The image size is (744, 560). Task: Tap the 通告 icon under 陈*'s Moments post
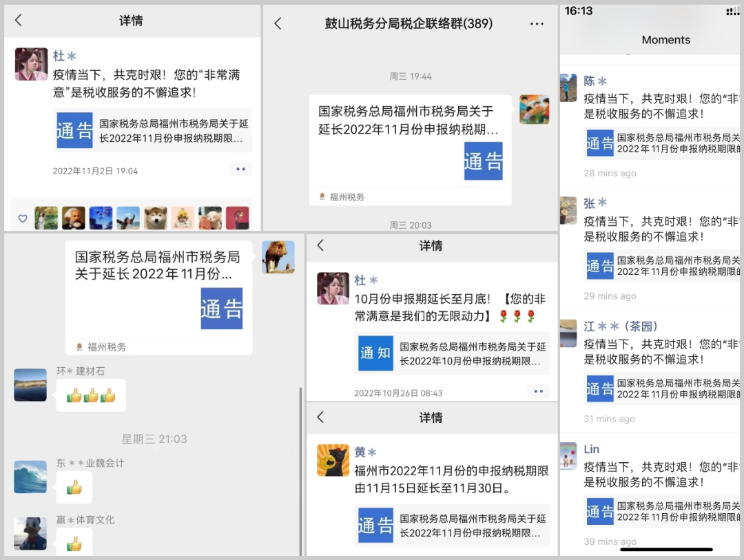click(x=600, y=143)
